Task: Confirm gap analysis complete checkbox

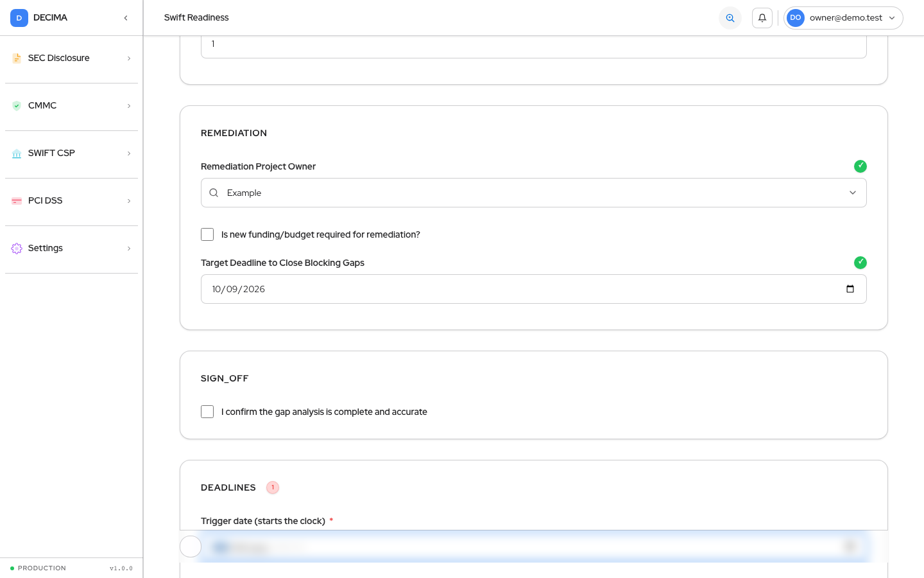Action: 207,412
